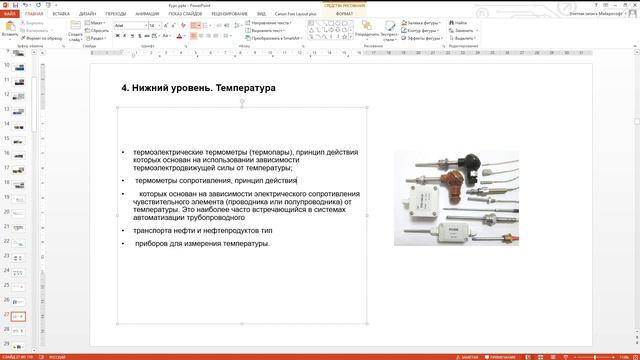Click the Redo icon in quick access toolbar

coord(38,5)
